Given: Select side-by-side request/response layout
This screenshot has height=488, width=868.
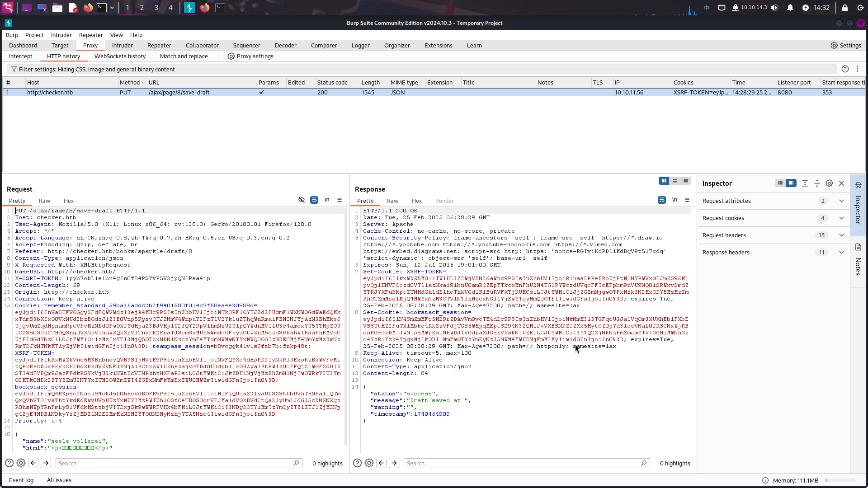Looking at the screenshot, I should 664,181.
